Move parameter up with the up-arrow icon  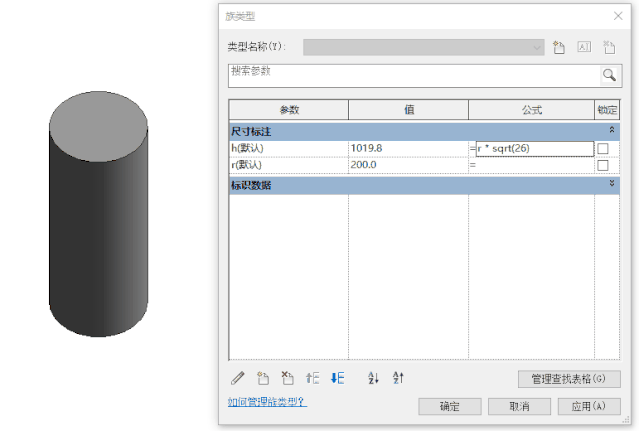313,378
